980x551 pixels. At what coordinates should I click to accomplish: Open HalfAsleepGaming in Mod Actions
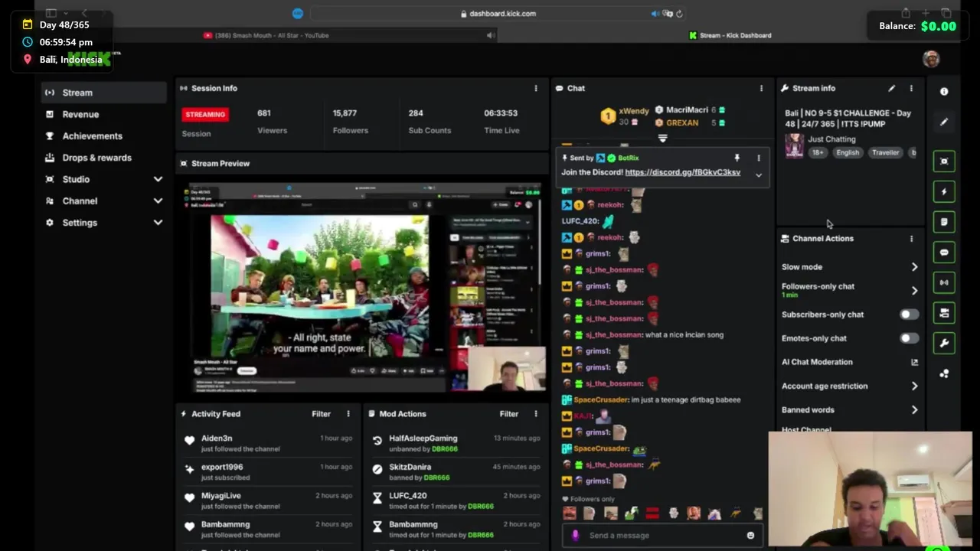pyautogui.click(x=423, y=439)
